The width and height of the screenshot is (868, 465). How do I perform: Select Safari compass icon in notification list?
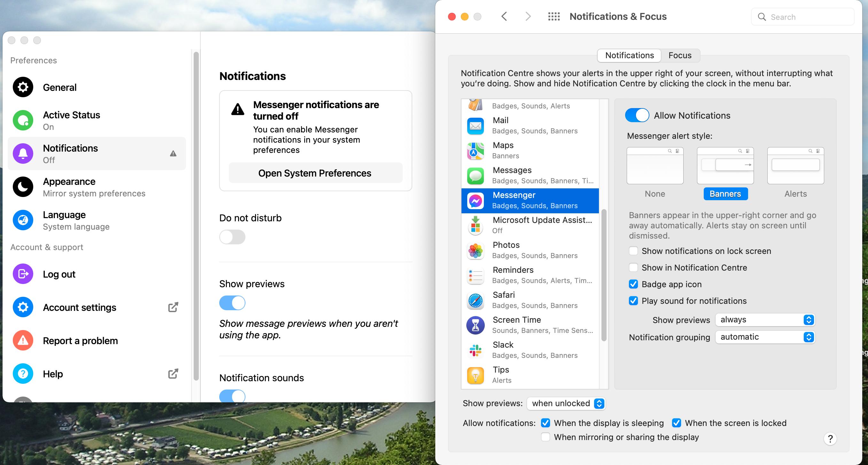tap(476, 301)
